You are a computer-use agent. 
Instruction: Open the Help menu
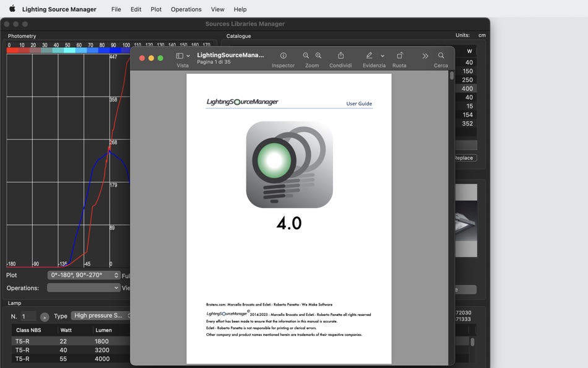click(x=240, y=9)
